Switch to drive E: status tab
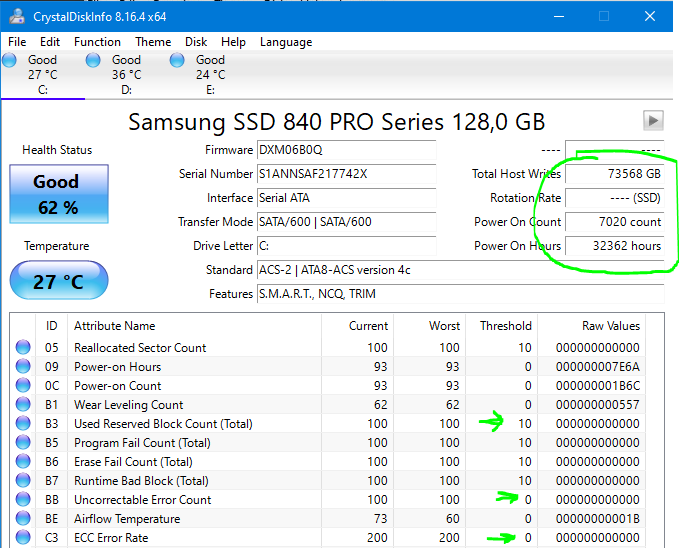This screenshot has height=548, width=679. pyautogui.click(x=210, y=75)
